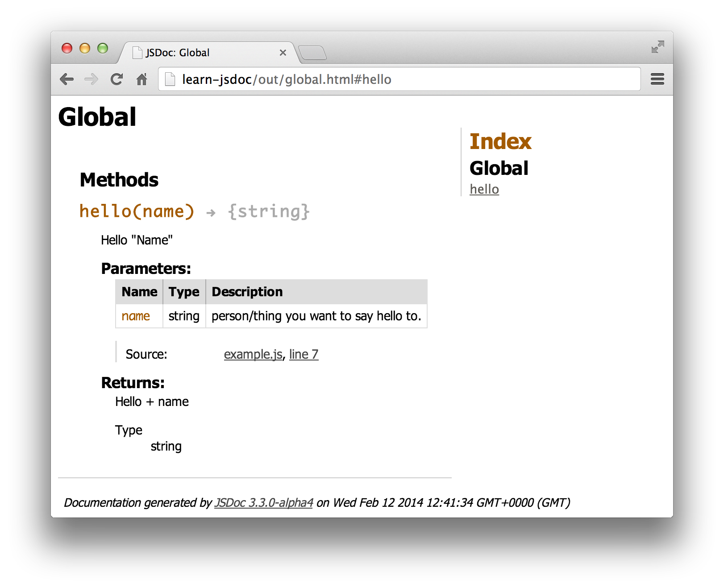This screenshot has width=724, height=588.
Task: Open the line 7 source link
Action: 304,354
